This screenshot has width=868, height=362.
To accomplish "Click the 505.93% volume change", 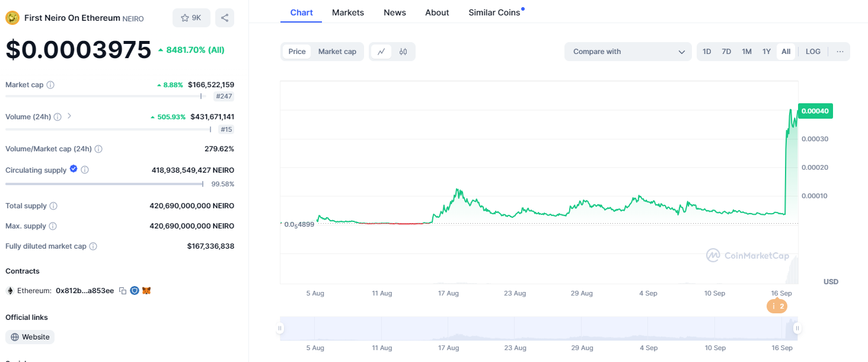I will click(168, 117).
